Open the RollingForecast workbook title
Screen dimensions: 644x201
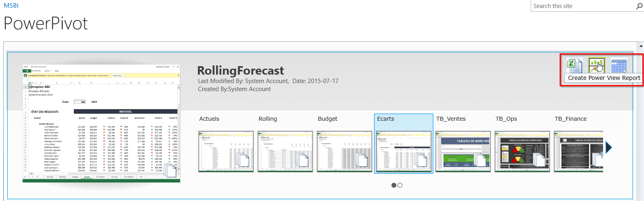click(240, 71)
